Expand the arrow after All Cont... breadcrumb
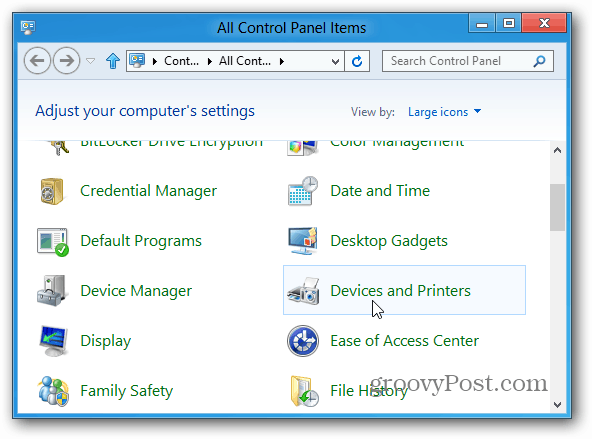The image size is (592, 439). (x=282, y=62)
